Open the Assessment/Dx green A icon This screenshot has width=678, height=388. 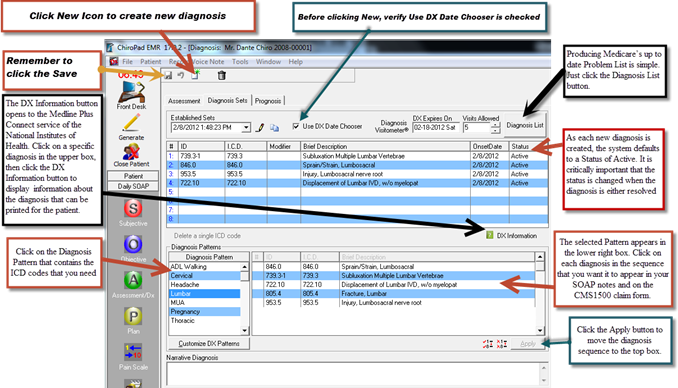(x=133, y=280)
